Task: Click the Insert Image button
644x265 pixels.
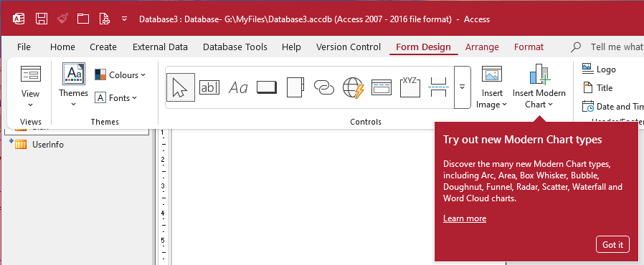Action: pos(492,87)
